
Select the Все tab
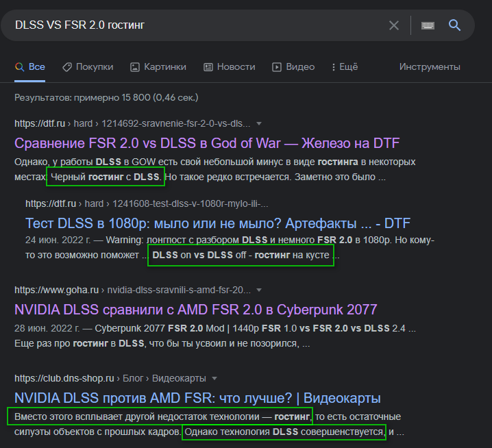tap(30, 67)
